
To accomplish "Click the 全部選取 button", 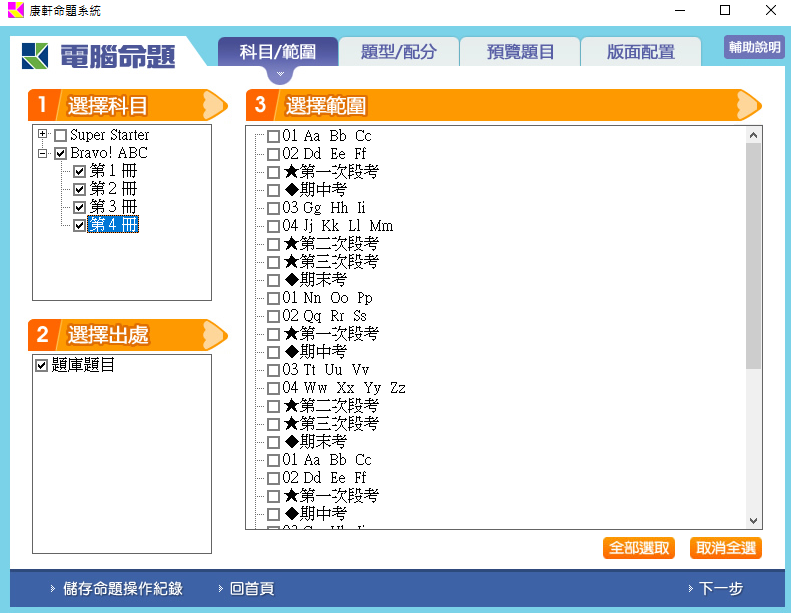I will [639, 548].
